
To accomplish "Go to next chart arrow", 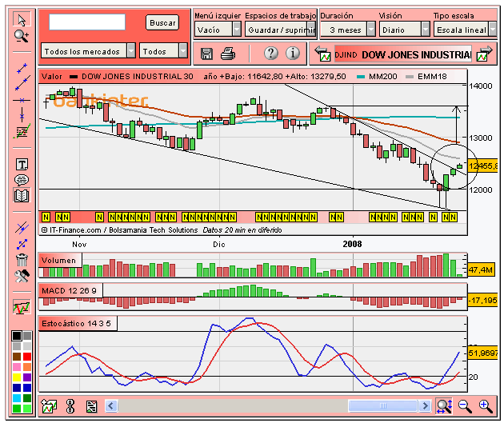I will click(x=485, y=54).
